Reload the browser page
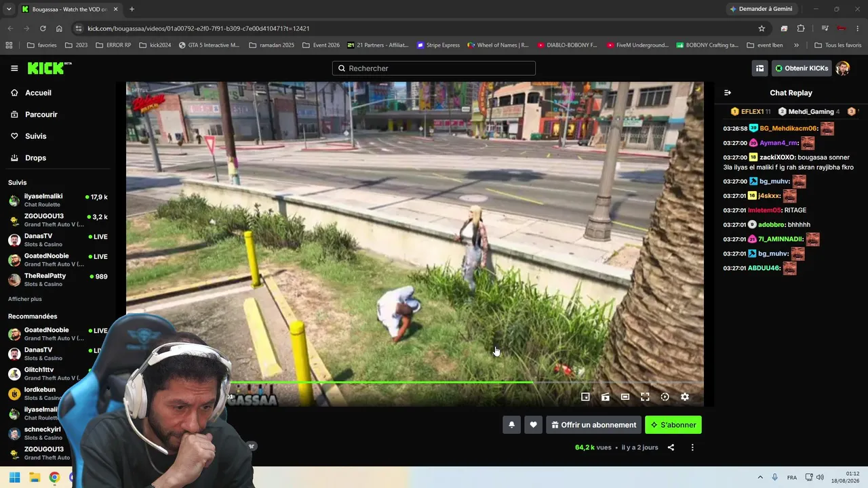This screenshot has height=488, width=868. 43,28
